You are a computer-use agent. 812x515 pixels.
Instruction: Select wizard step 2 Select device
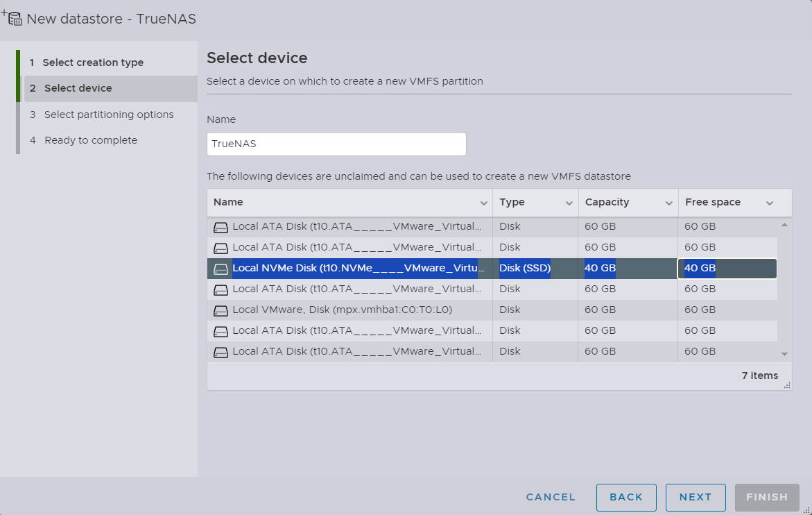(111, 89)
